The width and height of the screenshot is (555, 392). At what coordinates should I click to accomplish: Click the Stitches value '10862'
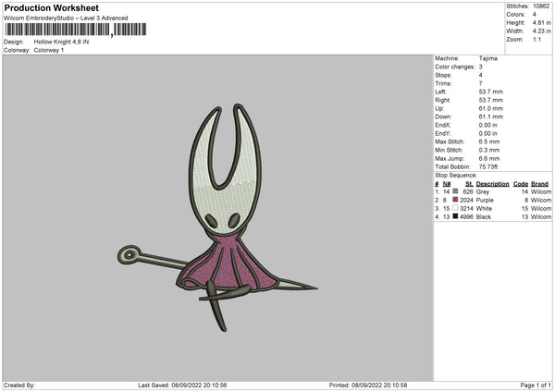541,6
